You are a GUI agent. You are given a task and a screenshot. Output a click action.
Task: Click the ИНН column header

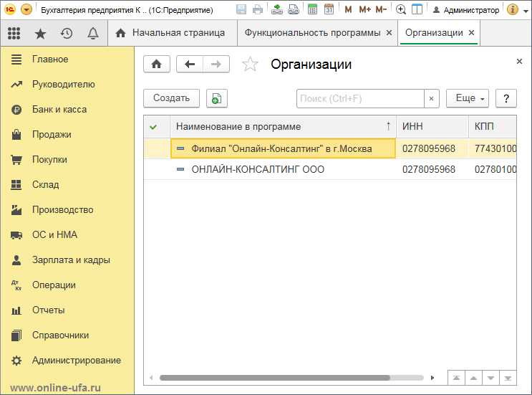point(432,127)
